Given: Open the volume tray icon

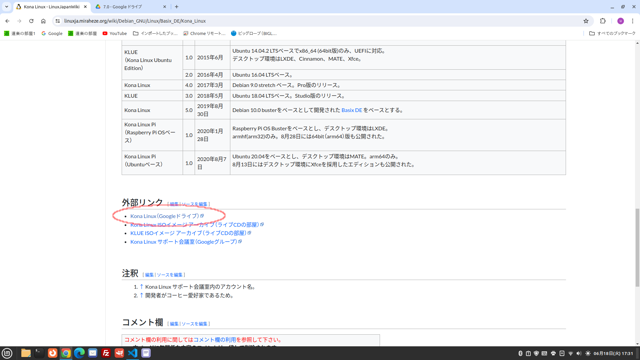Looking at the screenshot, I should coord(579,353).
